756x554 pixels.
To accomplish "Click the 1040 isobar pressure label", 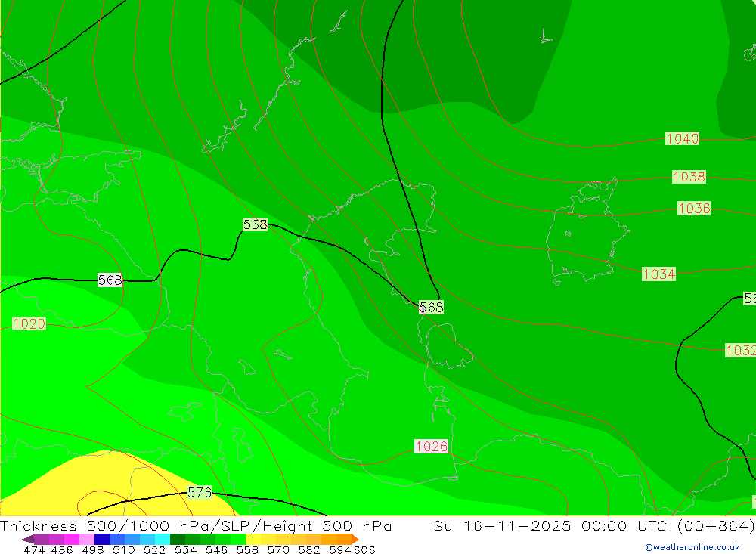I will click(x=682, y=138).
